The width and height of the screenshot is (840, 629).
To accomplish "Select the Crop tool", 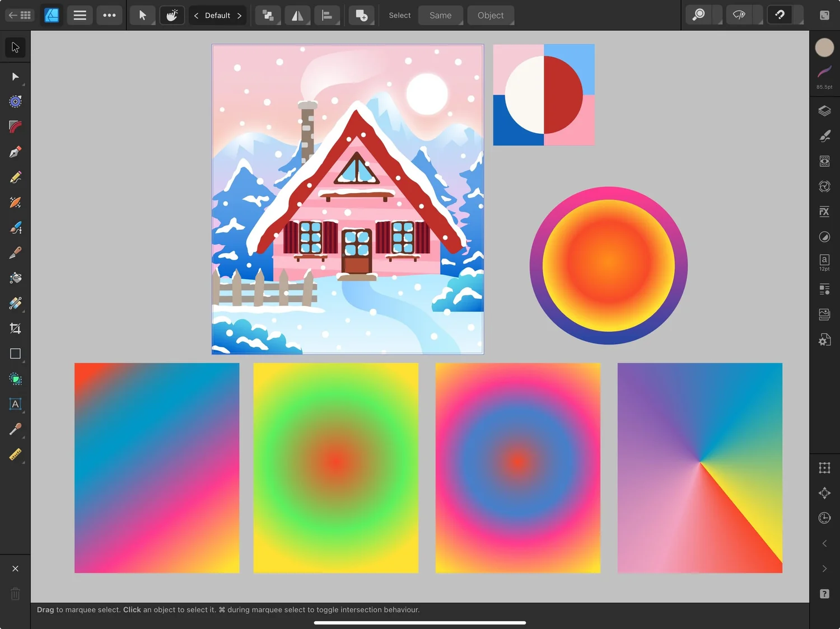I will (x=15, y=328).
